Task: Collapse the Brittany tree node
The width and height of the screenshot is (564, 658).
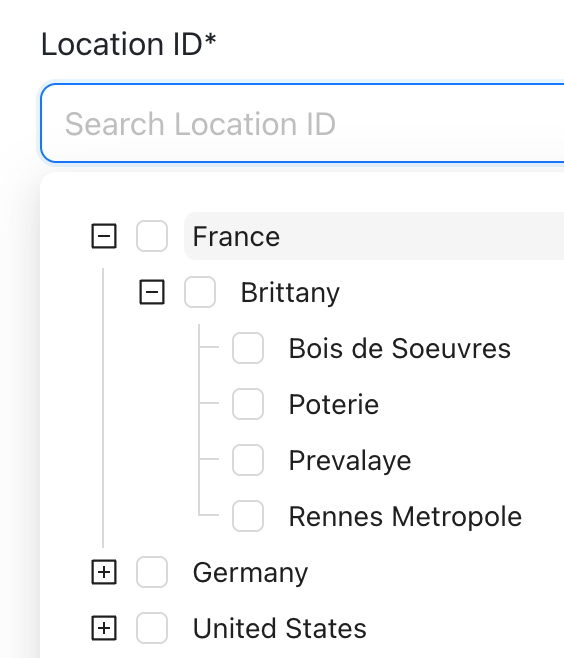Action: [x=152, y=292]
